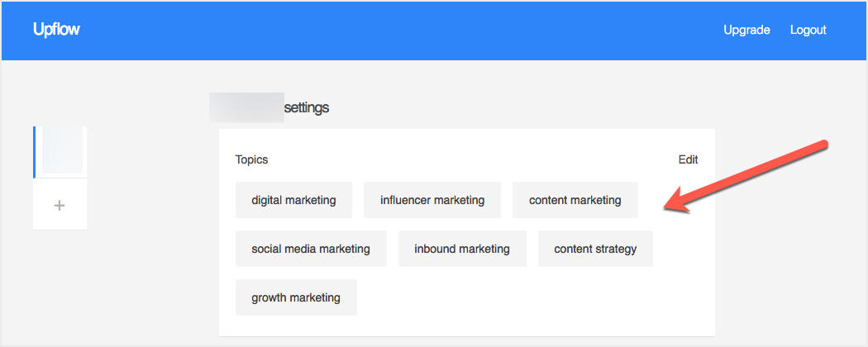This screenshot has height=347, width=868.
Task: Edit the Topics list
Action: click(x=688, y=160)
